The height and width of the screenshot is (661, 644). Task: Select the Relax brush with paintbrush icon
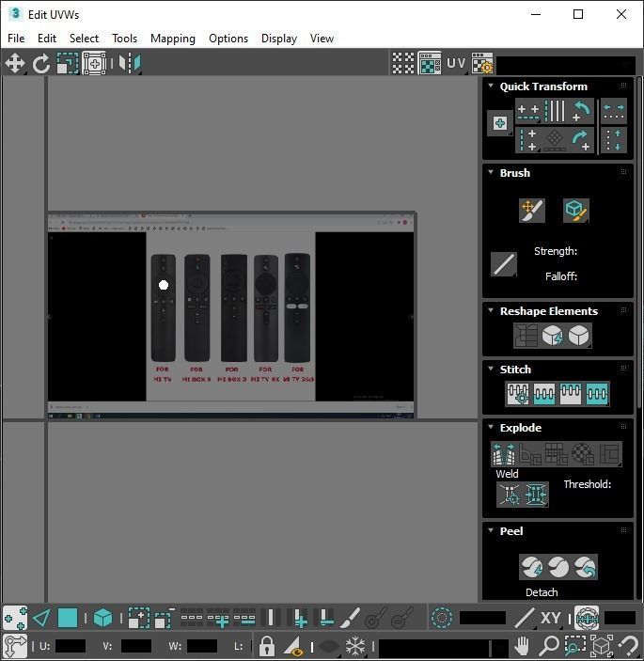tap(532, 211)
